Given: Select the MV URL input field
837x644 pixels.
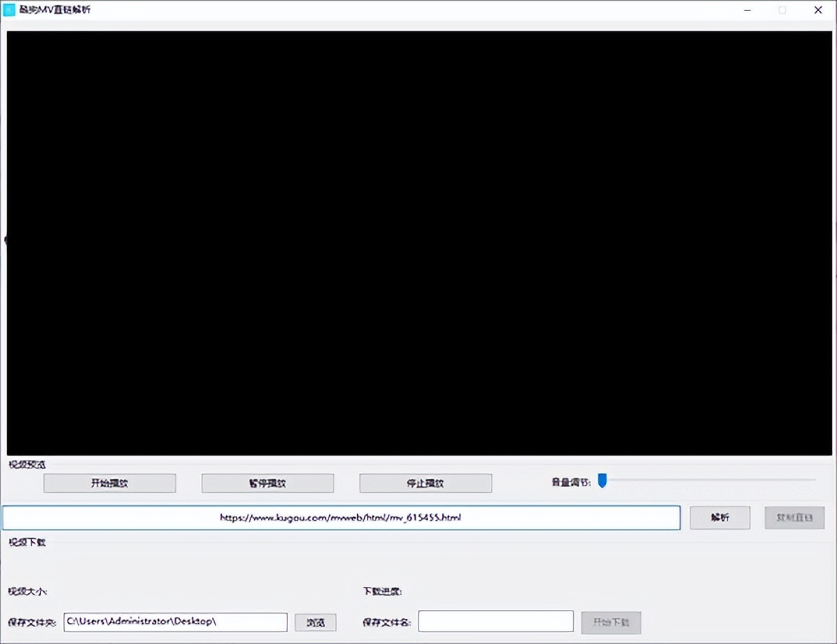Looking at the screenshot, I should click(x=342, y=517).
